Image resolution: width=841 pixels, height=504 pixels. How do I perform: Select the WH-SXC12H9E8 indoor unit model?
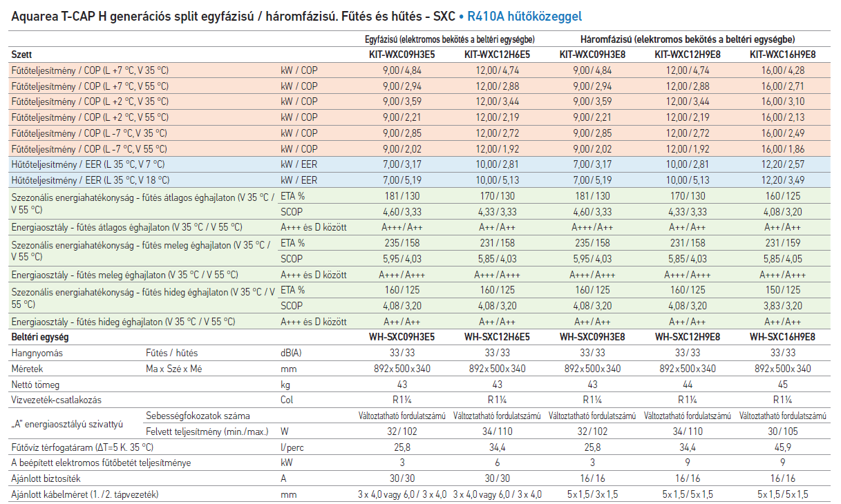tap(687, 337)
